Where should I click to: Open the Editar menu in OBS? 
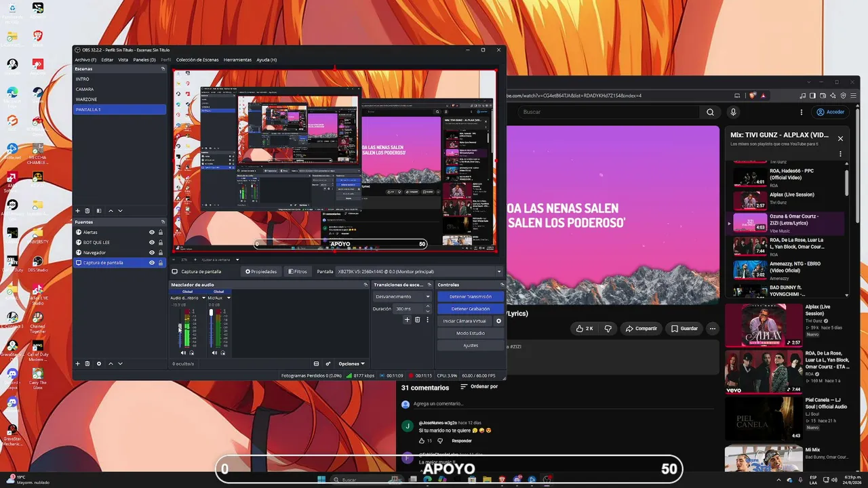pos(107,60)
